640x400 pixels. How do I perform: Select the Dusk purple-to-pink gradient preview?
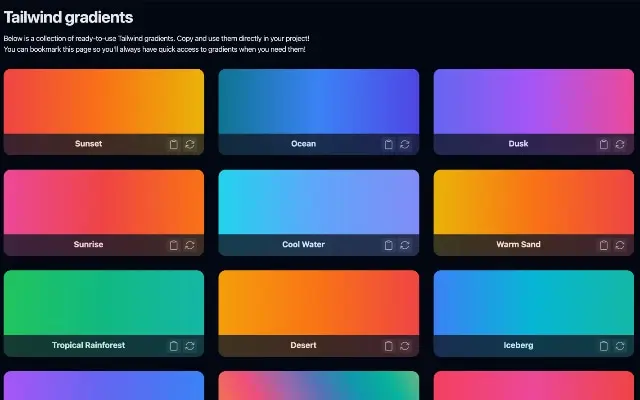click(534, 101)
